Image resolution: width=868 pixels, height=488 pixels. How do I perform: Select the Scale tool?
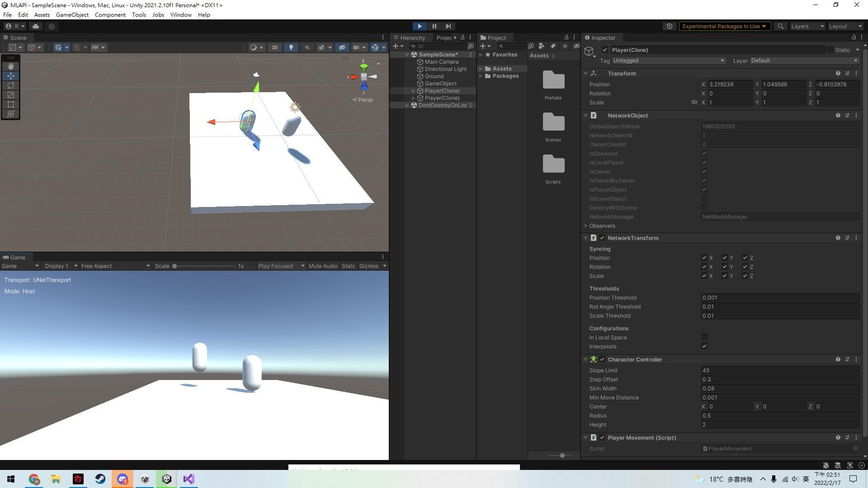pos(11,95)
